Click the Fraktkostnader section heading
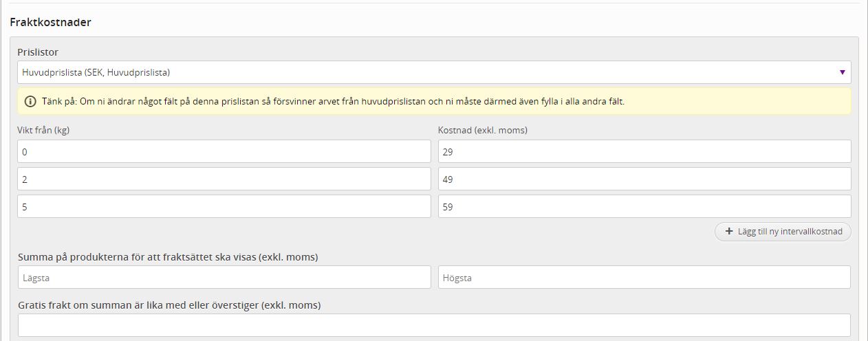 coord(50,23)
